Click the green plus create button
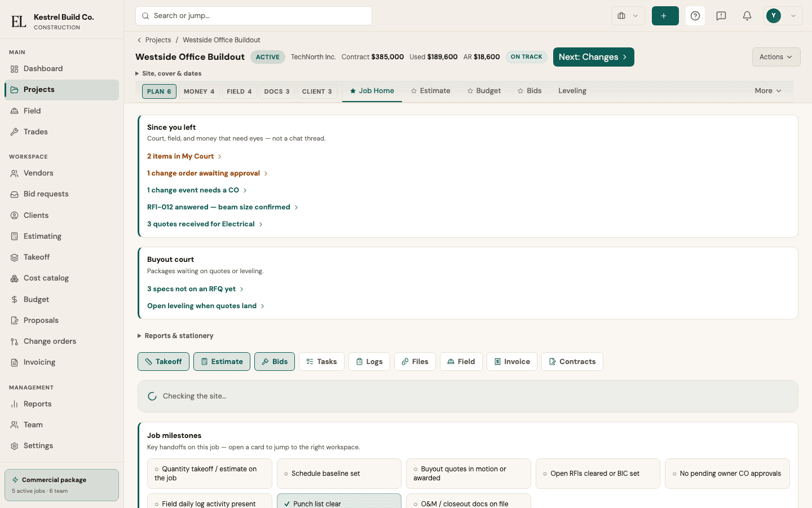The height and width of the screenshot is (508, 812). pyautogui.click(x=665, y=16)
